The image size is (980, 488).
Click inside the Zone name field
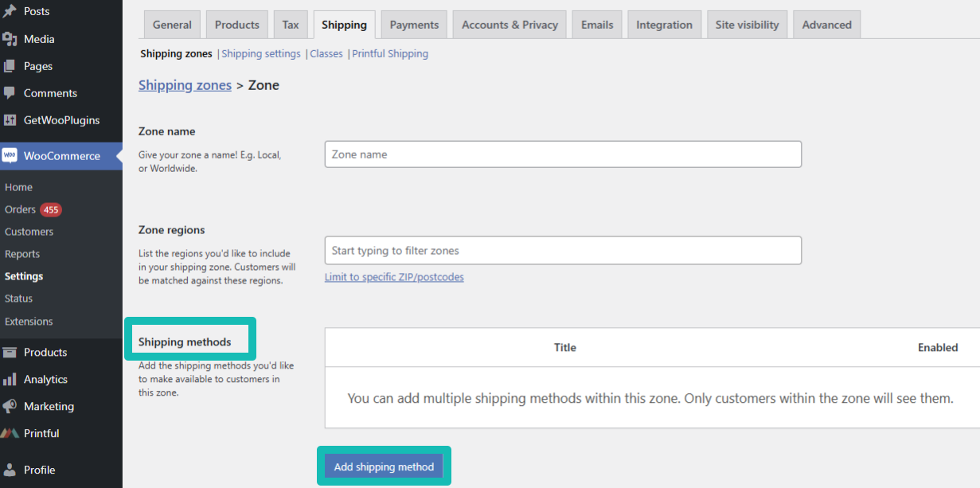pyautogui.click(x=563, y=154)
